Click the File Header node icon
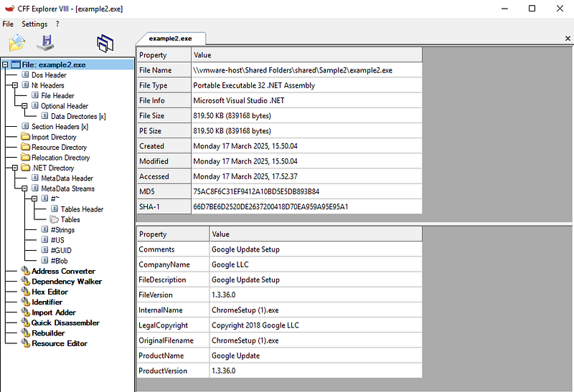Image resolution: width=574 pixels, height=392 pixels. 35,95
